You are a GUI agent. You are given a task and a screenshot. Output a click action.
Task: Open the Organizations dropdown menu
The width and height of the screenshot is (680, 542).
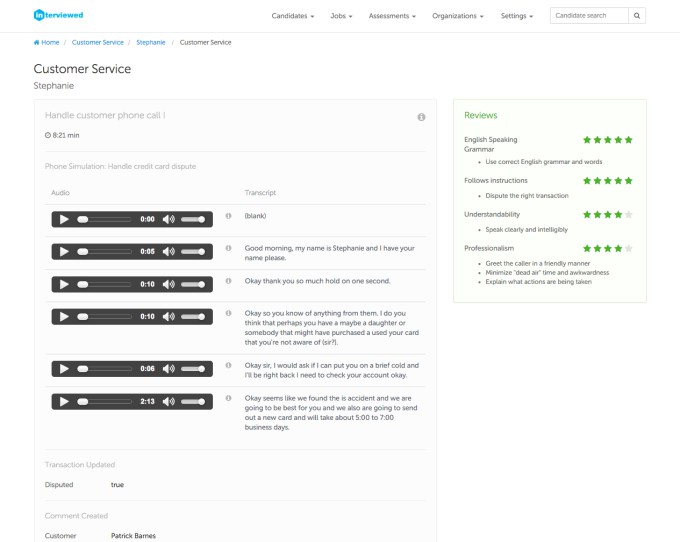[x=458, y=16]
